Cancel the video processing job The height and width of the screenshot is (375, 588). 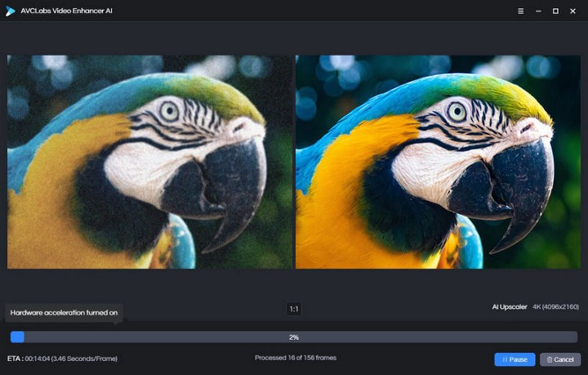point(560,359)
